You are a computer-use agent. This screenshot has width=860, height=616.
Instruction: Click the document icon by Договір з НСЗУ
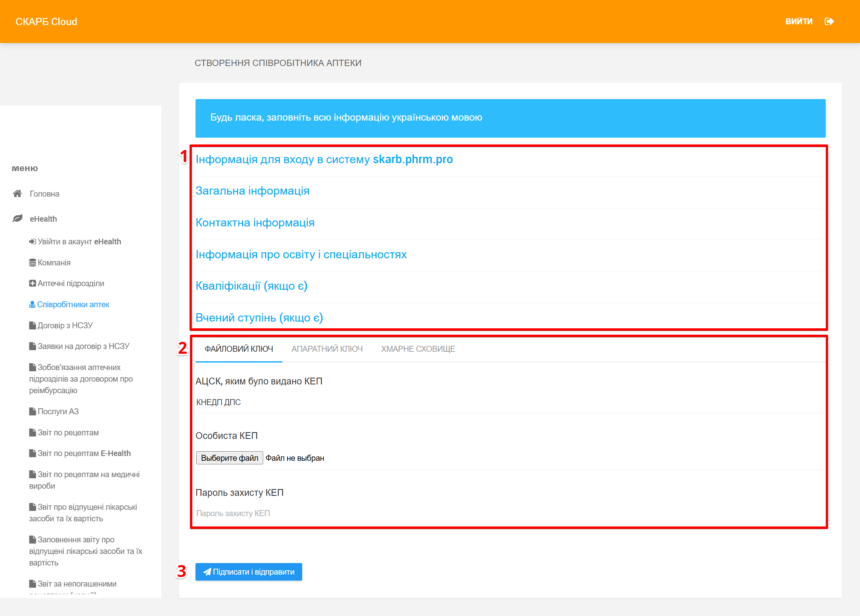(32, 326)
